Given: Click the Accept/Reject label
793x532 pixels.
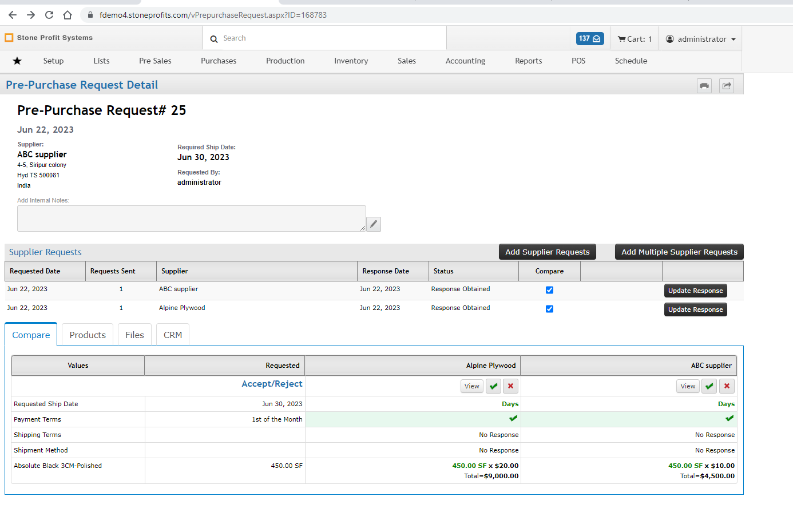Looking at the screenshot, I should [x=272, y=384].
